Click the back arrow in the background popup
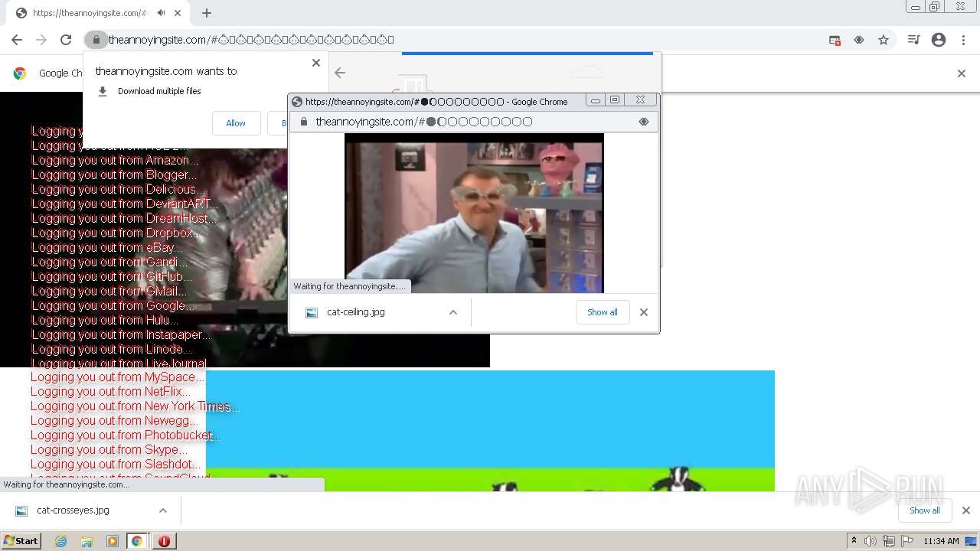 point(340,73)
